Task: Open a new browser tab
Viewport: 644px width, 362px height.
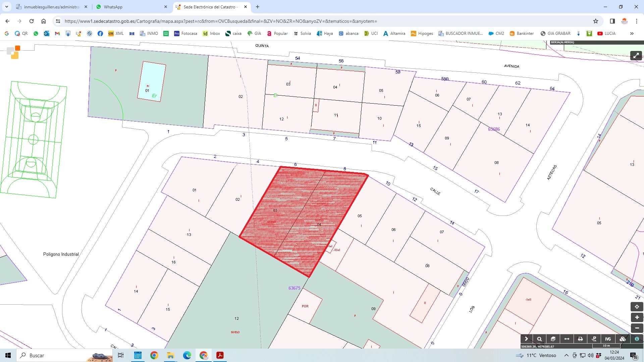Action: 258,7
